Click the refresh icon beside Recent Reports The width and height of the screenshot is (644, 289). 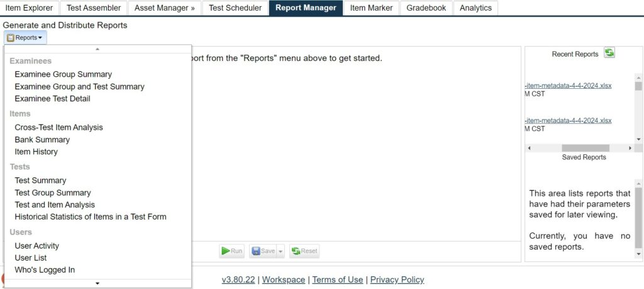pyautogui.click(x=609, y=53)
